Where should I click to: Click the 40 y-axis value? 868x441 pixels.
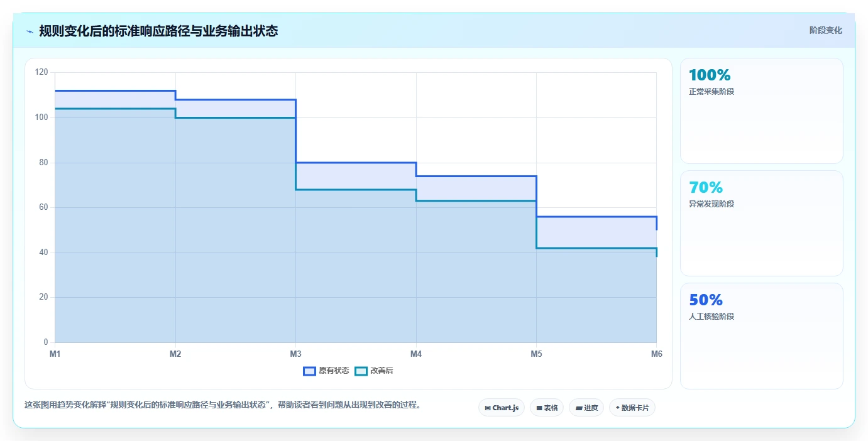coord(43,253)
